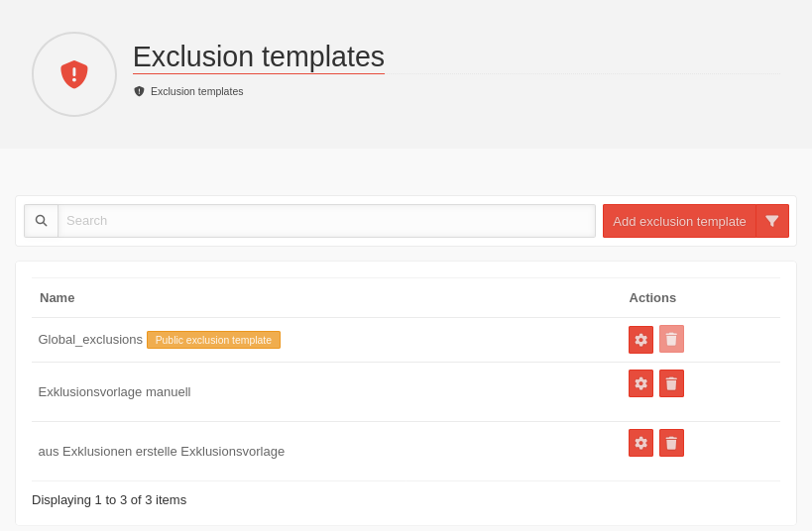The width and height of the screenshot is (812, 531).
Task: Open settings gear for Global_exclusions
Action: [x=640, y=340]
